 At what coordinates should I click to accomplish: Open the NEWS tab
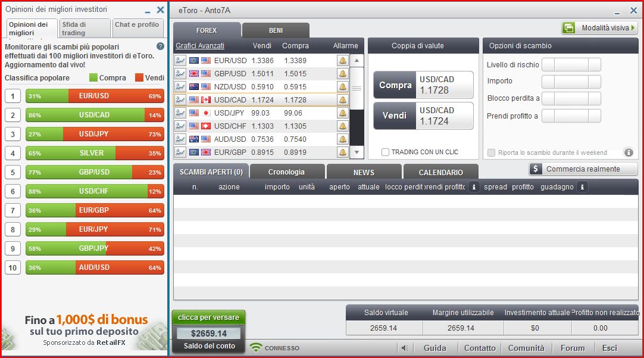pyautogui.click(x=364, y=172)
